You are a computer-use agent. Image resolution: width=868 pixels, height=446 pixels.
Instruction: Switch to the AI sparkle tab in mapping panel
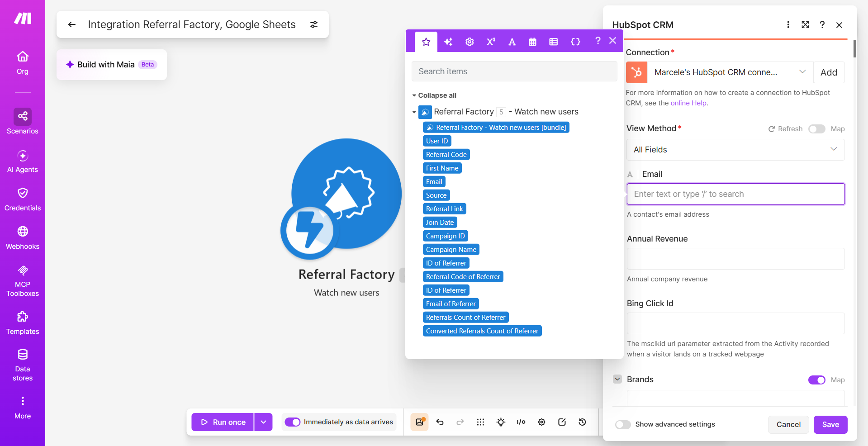[x=448, y=42]
